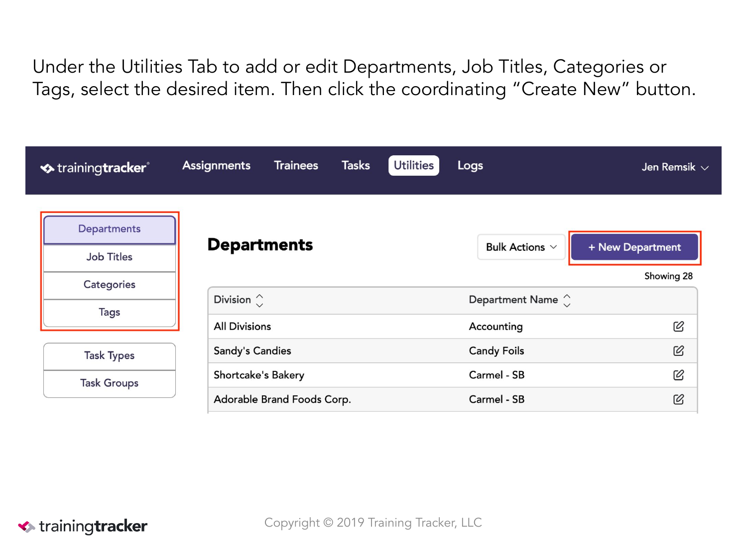Edit the Candy Foils department row
747x560 pixels.
point(678,351)
